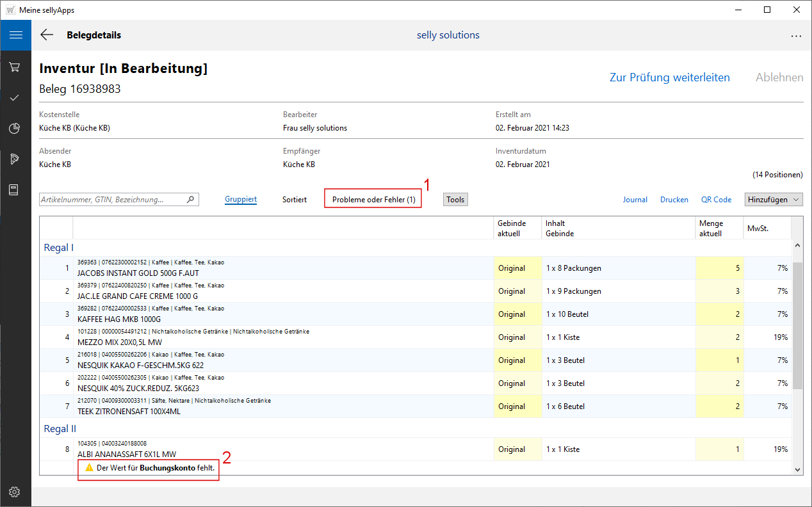Click the Drucken link
The image size is (812, 507).
pyautogui.click(x=674, y=200)
